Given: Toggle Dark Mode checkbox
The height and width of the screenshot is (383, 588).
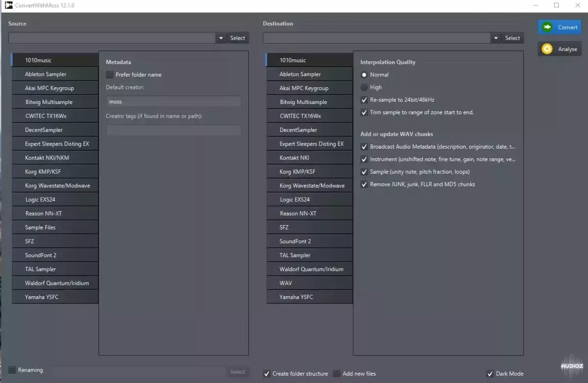Looking at the screenshot, I should [x=490, y=374].
